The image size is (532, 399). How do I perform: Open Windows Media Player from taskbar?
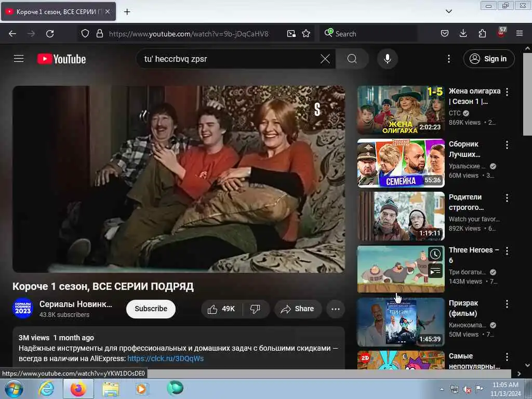pos(141,389)
